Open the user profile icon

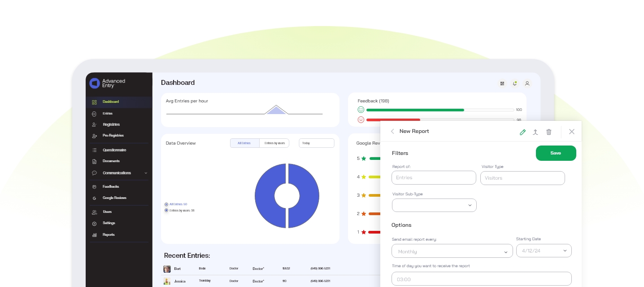coord(527,83)
